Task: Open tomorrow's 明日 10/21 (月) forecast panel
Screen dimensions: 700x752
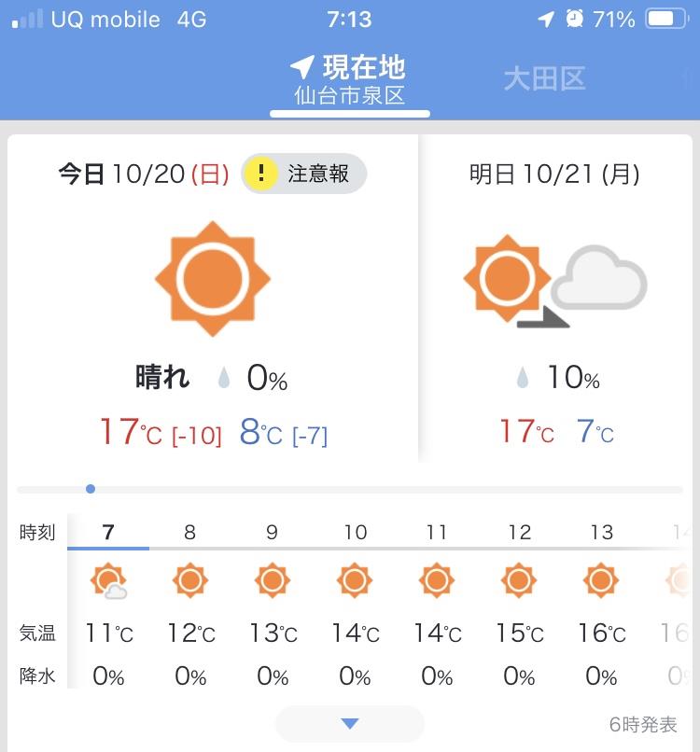Action: pos(555,298)
